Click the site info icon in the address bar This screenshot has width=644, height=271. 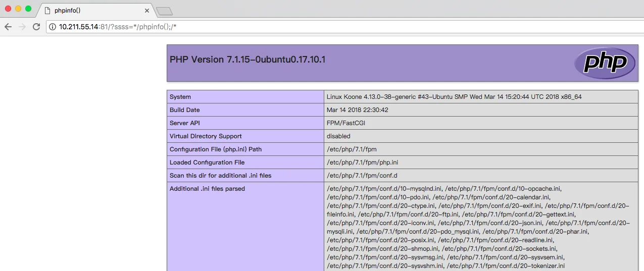[53, 27]
